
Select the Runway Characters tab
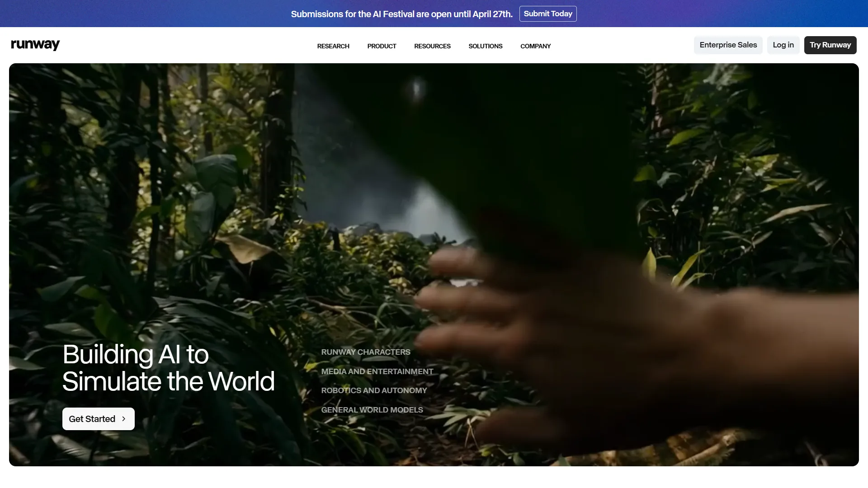click(x=366, y=352)
